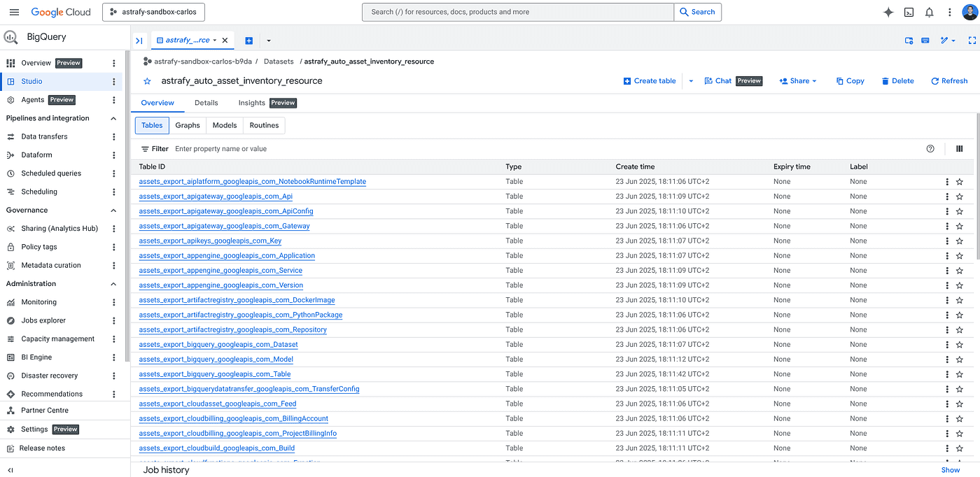Viewport: 980px width, 477px height.
Task: Open more options for Data transfers
Action: coord(114,136)
